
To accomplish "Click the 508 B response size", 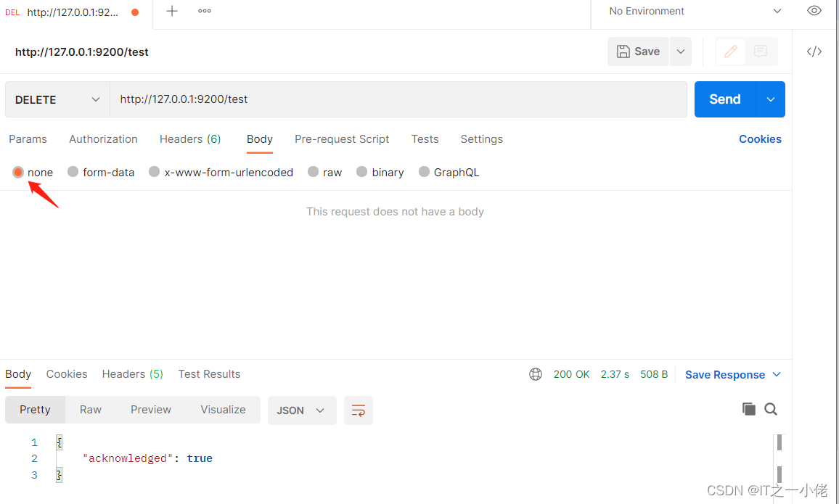I will coord(654,374).
